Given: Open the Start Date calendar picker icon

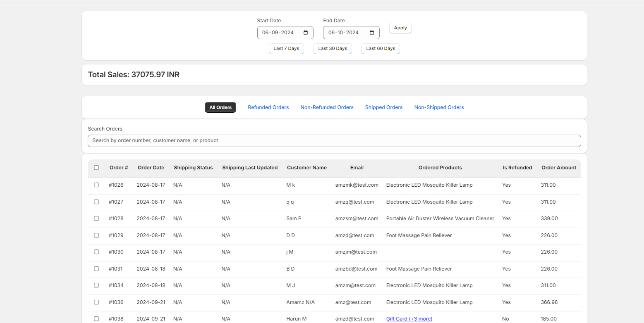Looking at the screenshot, I should (306, 33).
